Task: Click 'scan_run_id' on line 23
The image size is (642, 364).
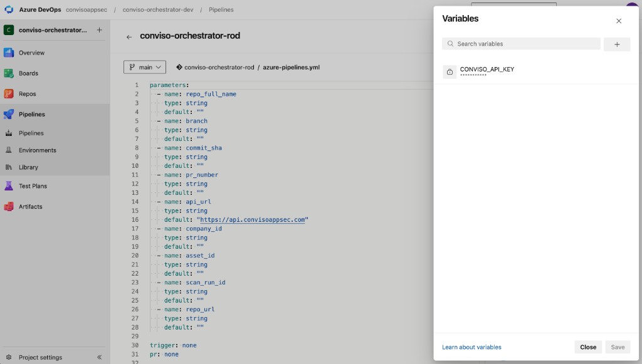Action: coord(206,283)
